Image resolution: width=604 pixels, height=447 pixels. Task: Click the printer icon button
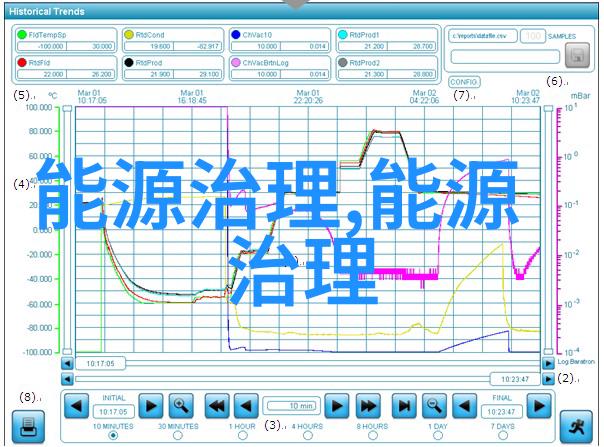28,427
